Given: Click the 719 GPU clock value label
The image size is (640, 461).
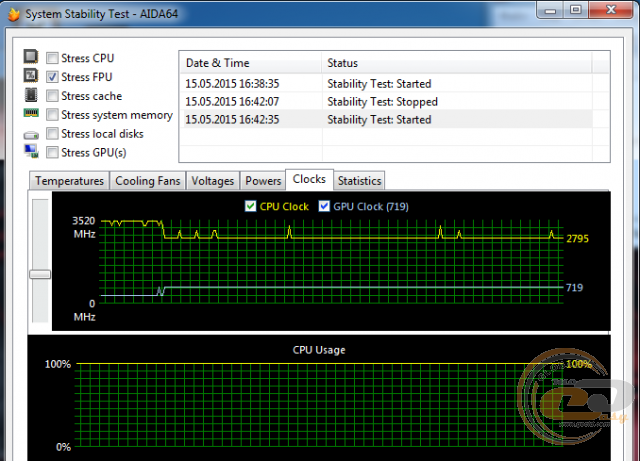Looking at the screenshot, I should (574, 287).
